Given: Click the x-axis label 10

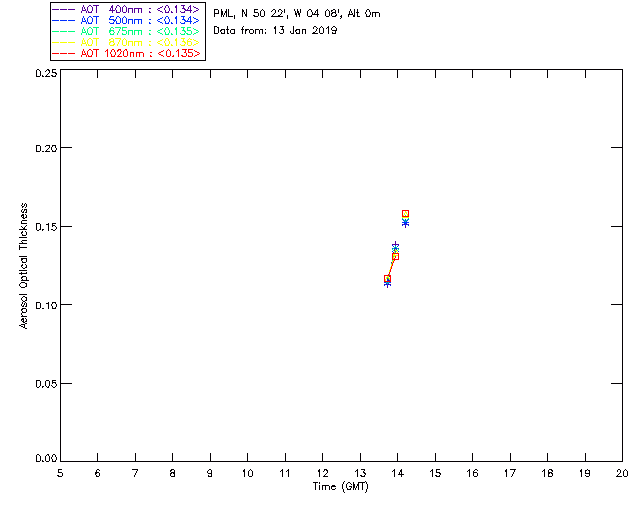Looking at the screenshot, I should point(247,474).
